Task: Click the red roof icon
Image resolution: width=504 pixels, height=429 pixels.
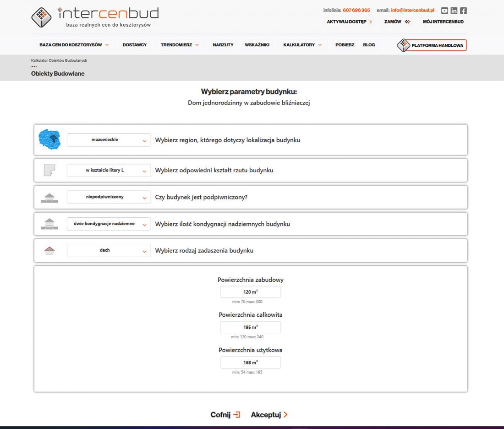Action: 49,251
